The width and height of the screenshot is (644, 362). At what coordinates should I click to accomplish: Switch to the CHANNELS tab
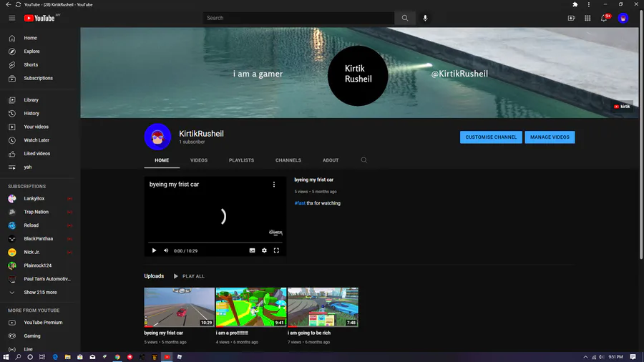tap(288, 160)
